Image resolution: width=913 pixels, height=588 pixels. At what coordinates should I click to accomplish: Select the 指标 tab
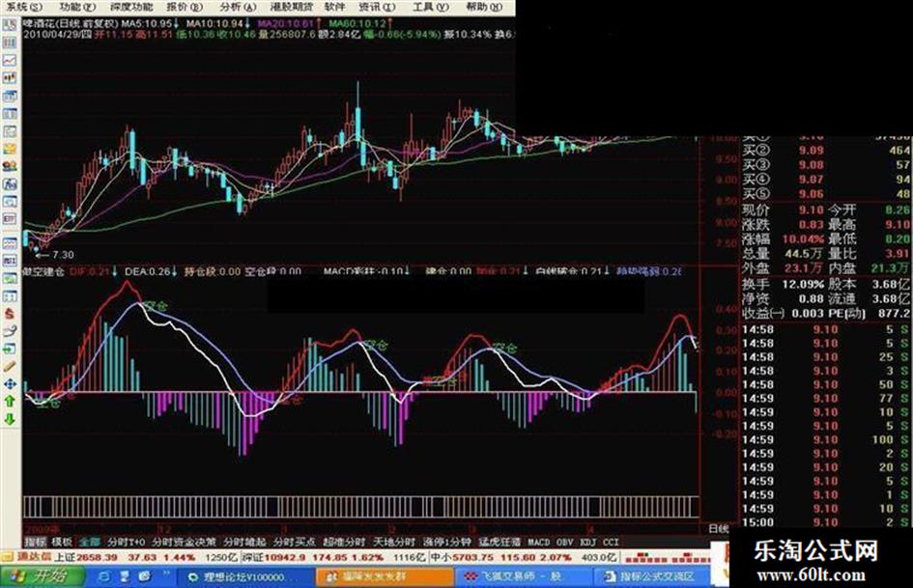tap(36, 542)
